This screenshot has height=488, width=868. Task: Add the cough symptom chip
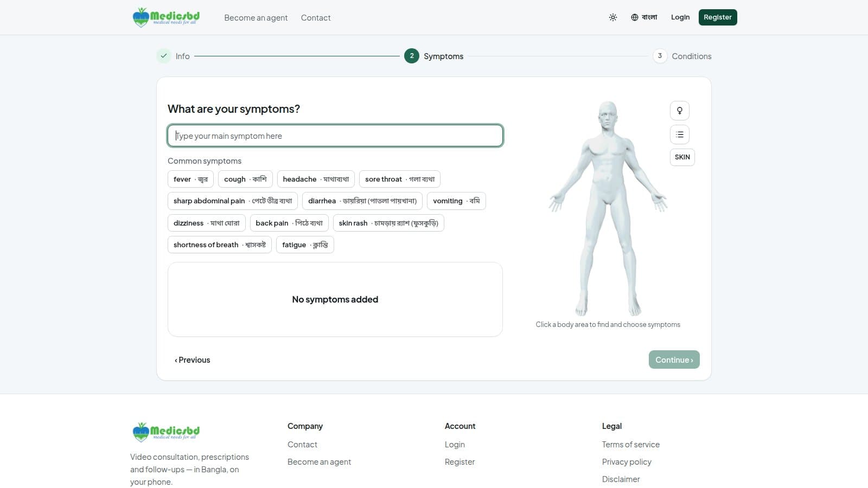[245, 179]
